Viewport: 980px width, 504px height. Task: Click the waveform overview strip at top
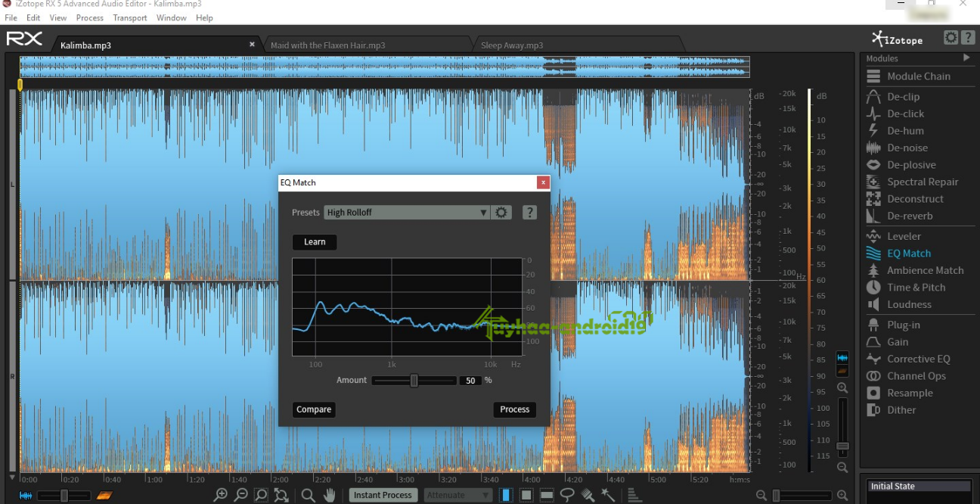384,66
